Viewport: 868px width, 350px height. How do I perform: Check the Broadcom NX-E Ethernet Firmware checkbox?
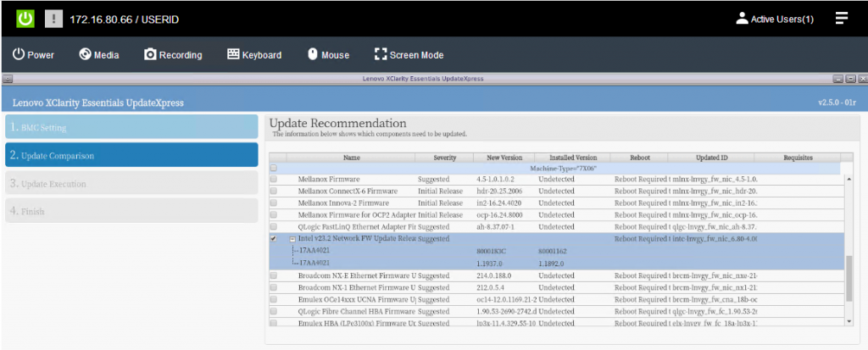coord(274,275)
